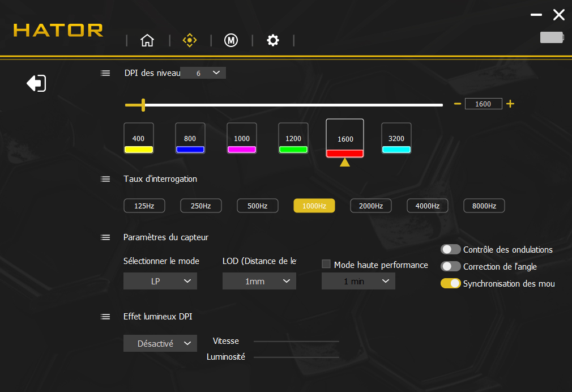Expand the LP sensor mode dropdown

(160, 281)
